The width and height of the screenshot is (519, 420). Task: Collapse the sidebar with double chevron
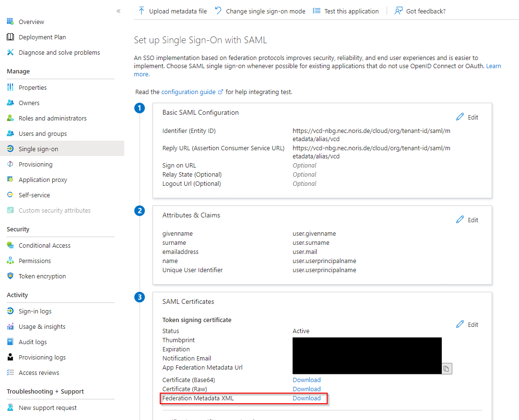coord(118,11)
